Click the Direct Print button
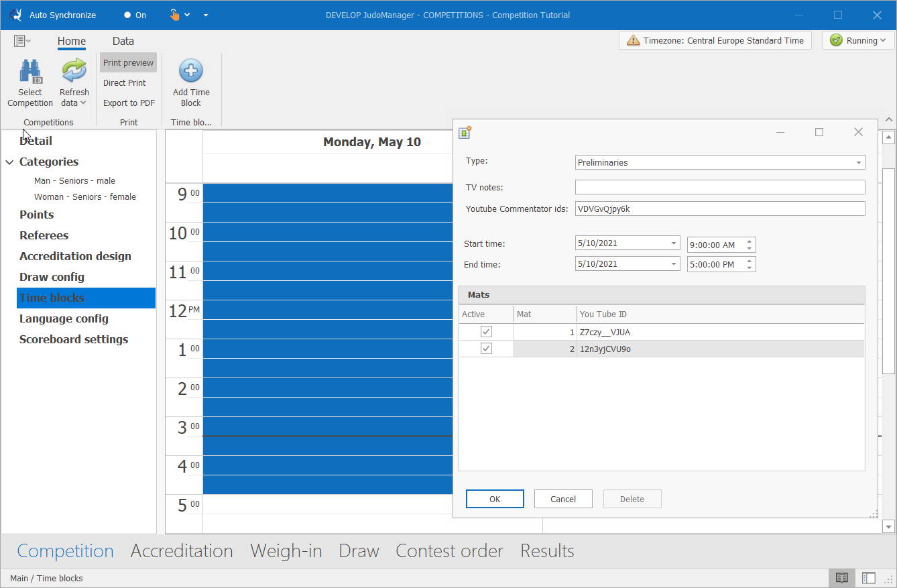897x588 pixels. tap(125, 82)
